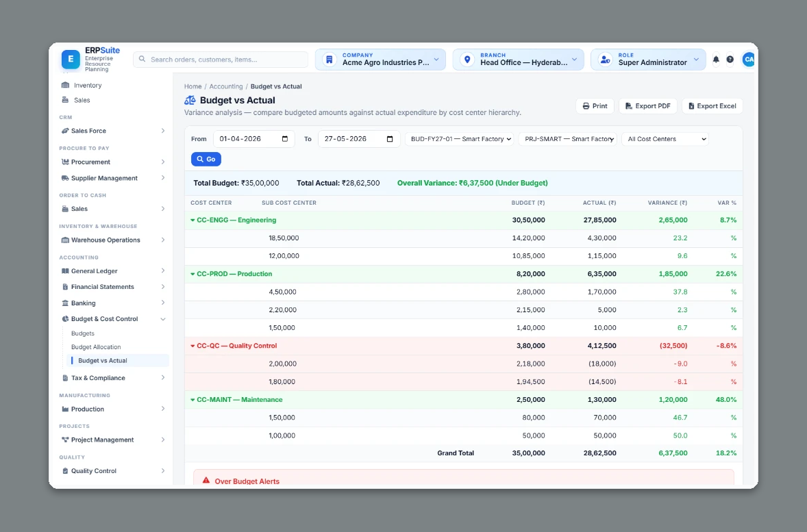This screenshot has height=532, width=807.
Task: Click the company building icon
Action: [x=330, y=60]
